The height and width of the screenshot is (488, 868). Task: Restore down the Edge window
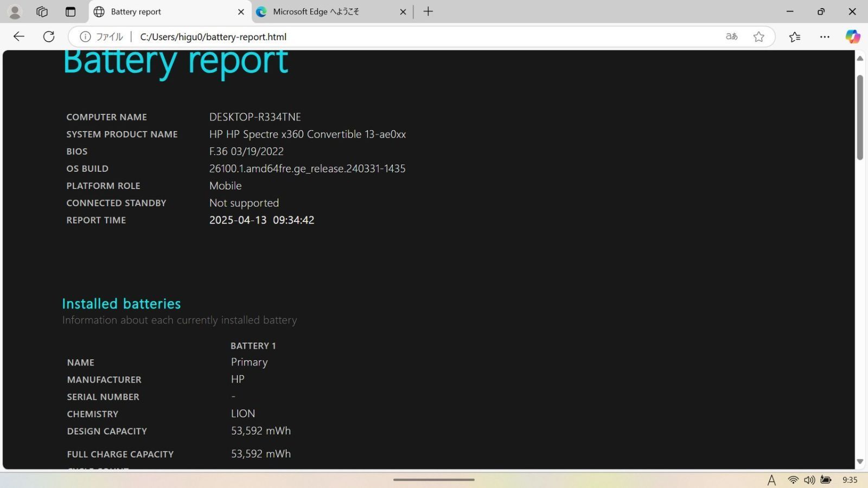pyautogui.click(x=821, y=11)
